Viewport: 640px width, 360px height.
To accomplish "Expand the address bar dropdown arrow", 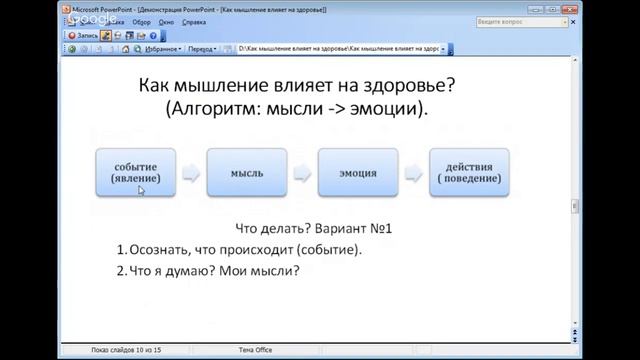I will tap(443, 49).
